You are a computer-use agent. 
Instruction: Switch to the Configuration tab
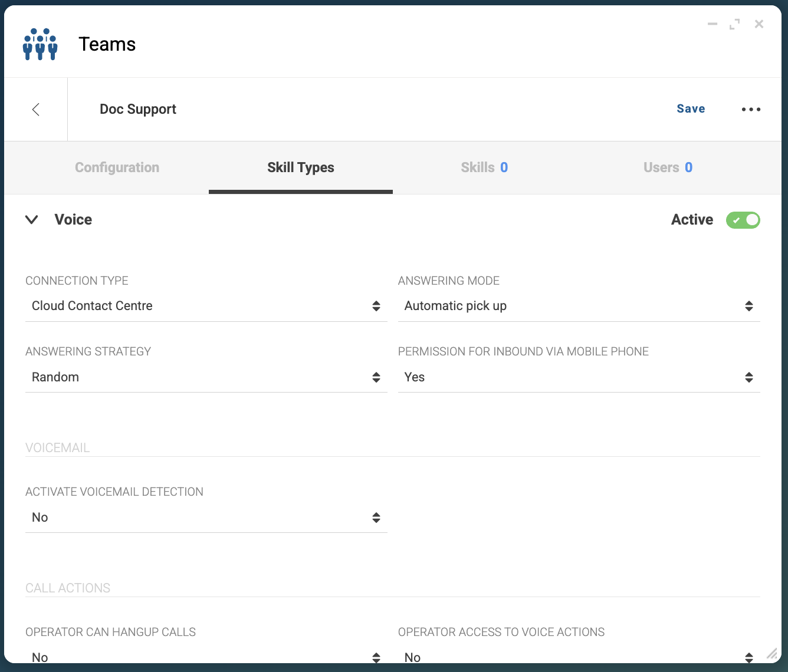click(x=117, y=167)
